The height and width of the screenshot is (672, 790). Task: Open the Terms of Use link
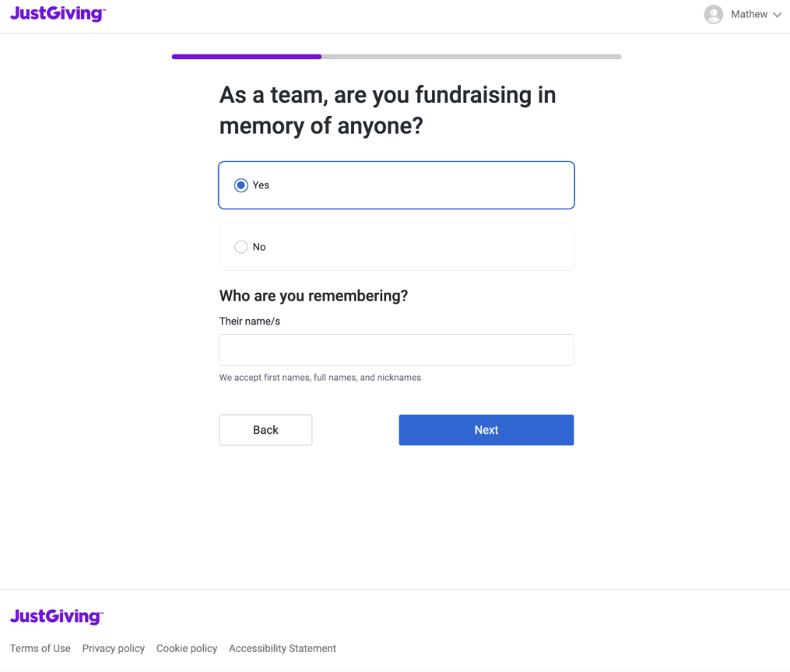40,648
